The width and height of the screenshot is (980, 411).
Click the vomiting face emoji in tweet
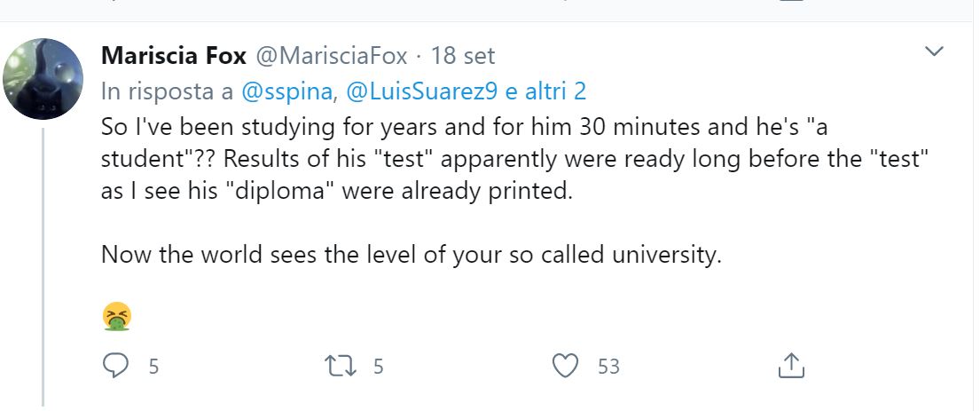tap(116, 317)
